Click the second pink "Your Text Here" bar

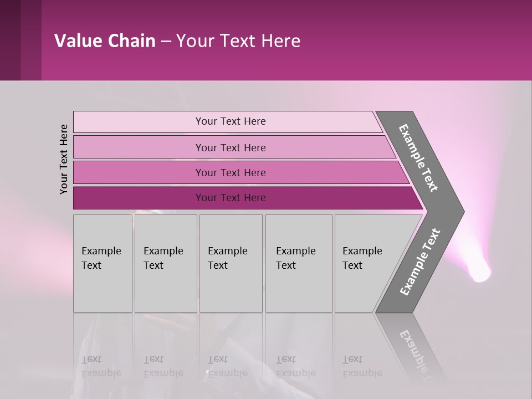pyautogui.click(x=230, y=147)
